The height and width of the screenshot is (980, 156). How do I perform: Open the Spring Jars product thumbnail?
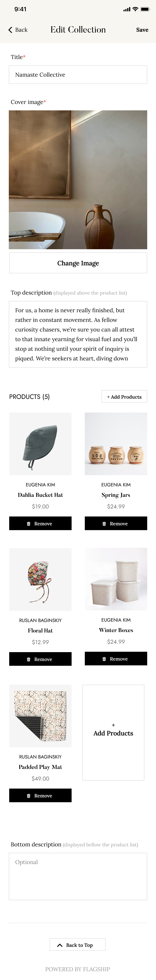[x=116, y=444]
